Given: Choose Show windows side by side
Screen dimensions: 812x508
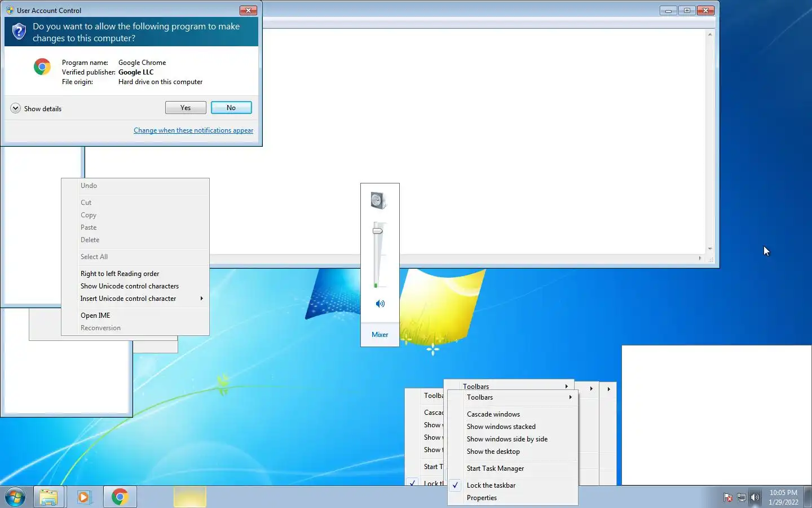Looking at the screenshot, I should click(x=513, y=439).
